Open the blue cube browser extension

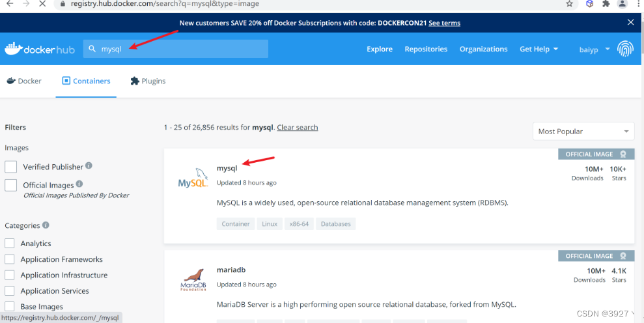pyautogui.click(x=590, y=4)
